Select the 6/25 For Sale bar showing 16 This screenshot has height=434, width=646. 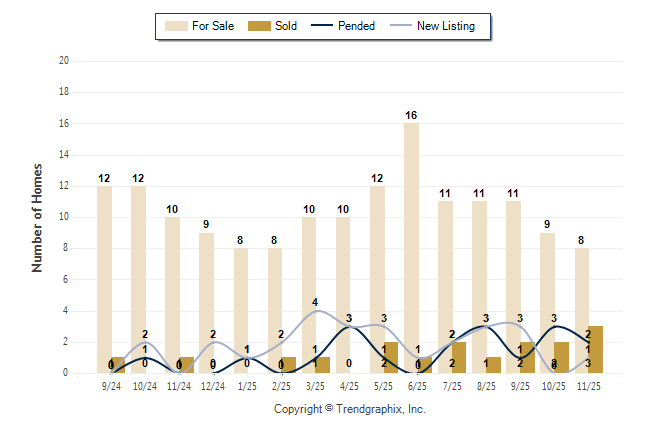(x=411, y=248)
